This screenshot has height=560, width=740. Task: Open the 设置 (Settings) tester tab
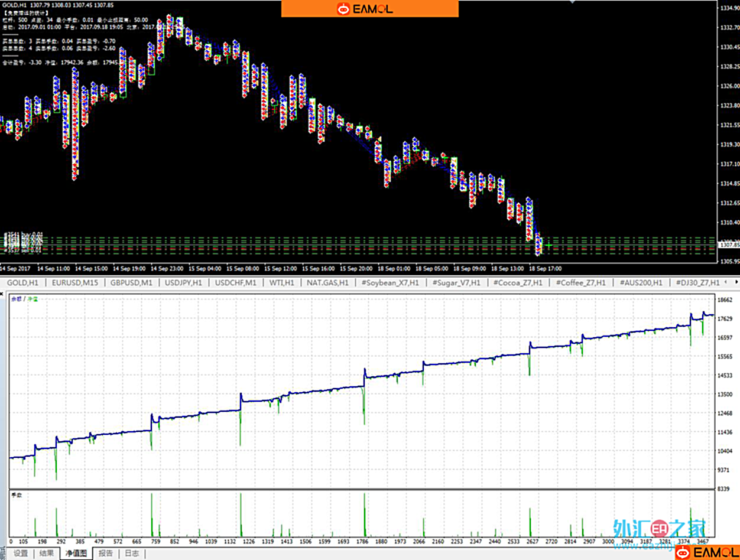point(21,554)
